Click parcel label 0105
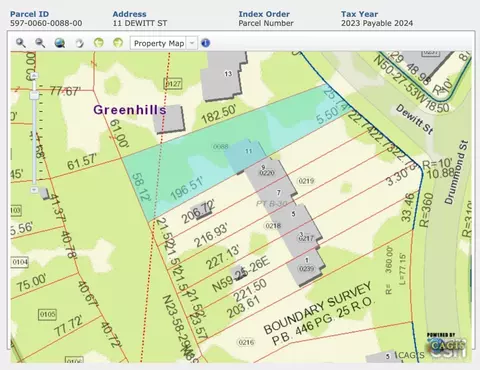Image resolution: width=480 pixels, height=370 pixels. click(47, 315)
